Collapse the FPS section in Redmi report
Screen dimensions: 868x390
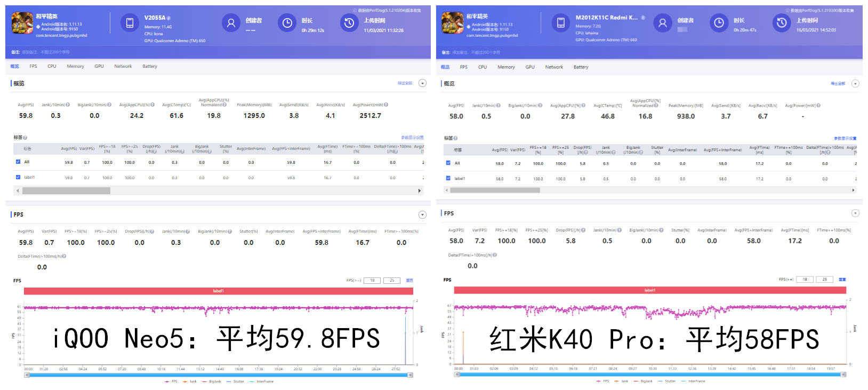(855, 213)
